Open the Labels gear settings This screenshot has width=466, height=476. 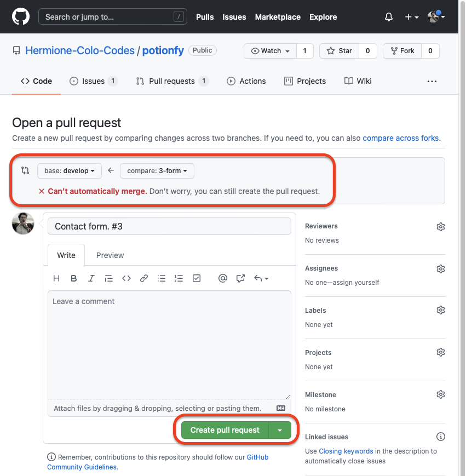(440, 311)
